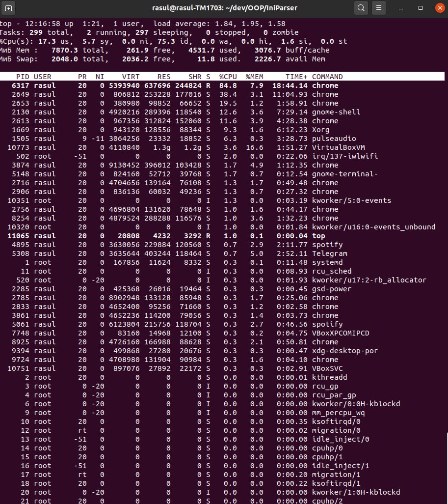This screenshot has width=448, height=504.
Task: Click the xdg-desktop-por command name
Action: (x=345, y=351)
